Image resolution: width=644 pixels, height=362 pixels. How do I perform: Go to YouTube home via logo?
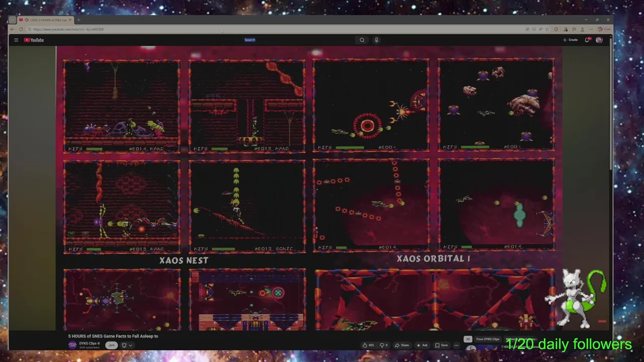coord(34,40)
